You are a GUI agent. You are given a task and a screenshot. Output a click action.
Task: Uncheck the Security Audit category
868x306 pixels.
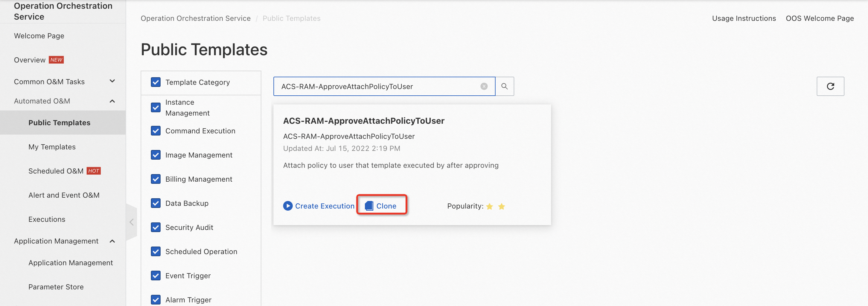pos(156,227)
